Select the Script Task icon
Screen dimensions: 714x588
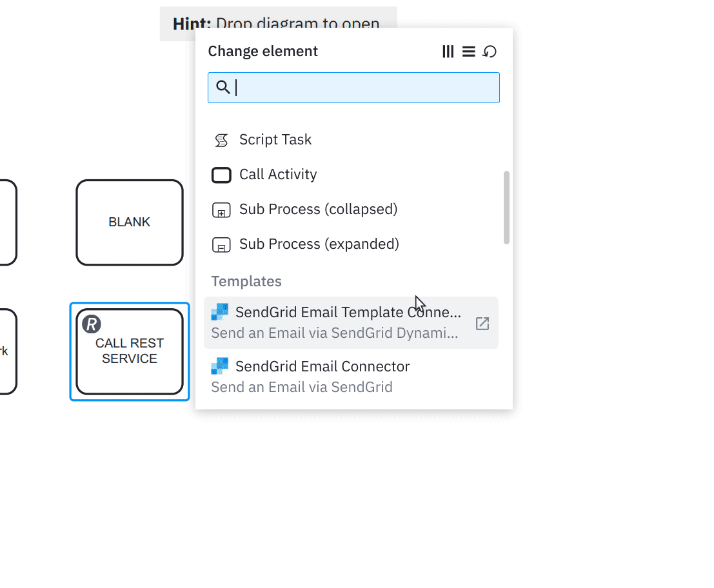221,139
